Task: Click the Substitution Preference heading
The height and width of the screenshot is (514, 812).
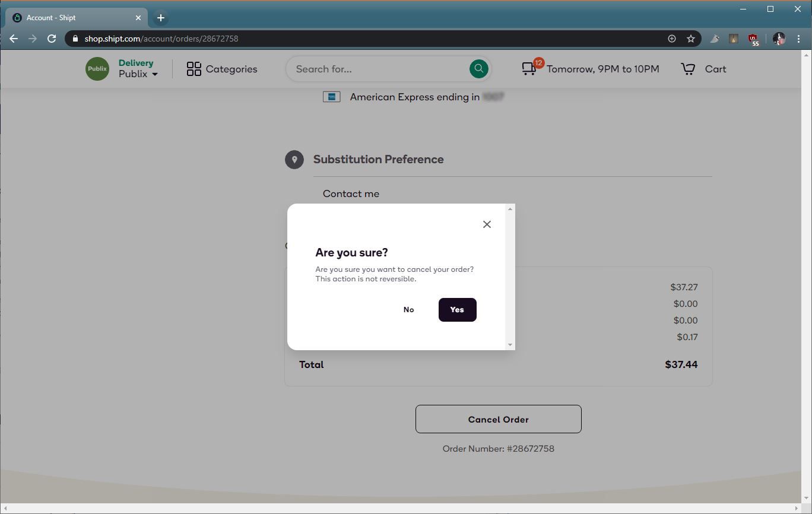Action: 378,159
